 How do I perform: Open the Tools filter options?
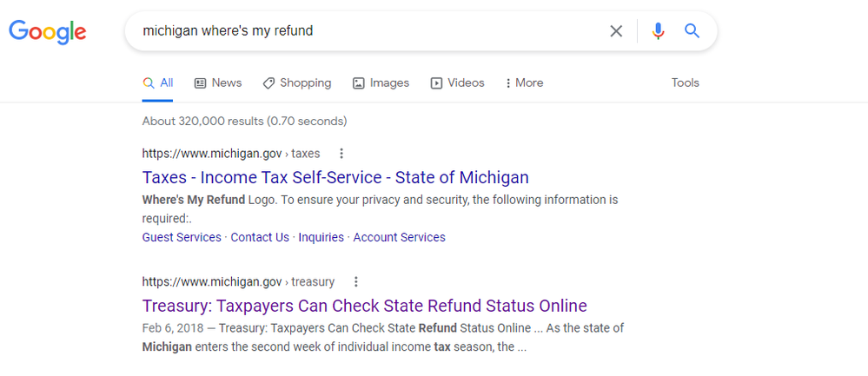coord(686,83)
